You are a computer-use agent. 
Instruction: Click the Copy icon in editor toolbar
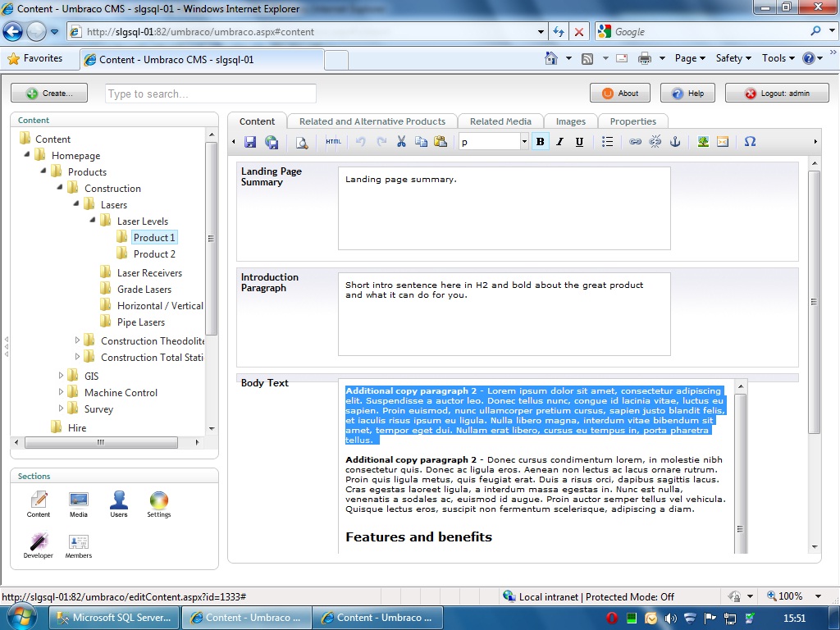[421, 141]
